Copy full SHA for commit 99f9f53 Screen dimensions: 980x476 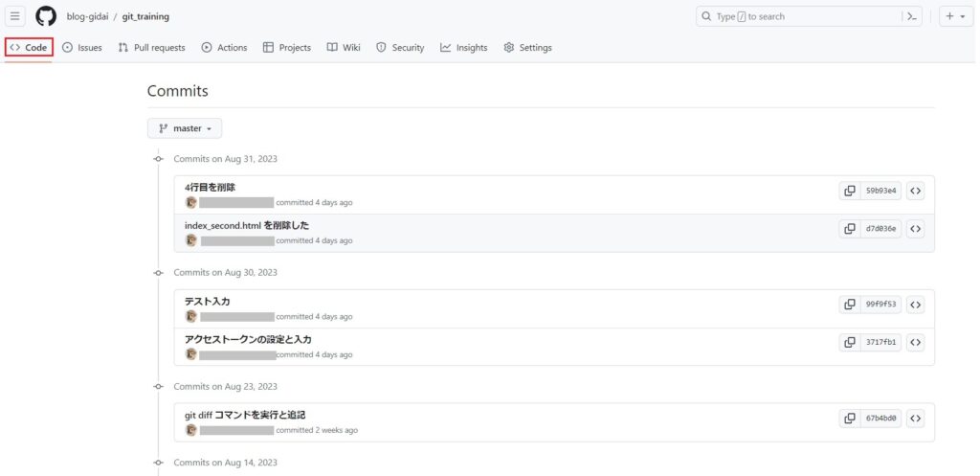pyautogui.click(x=849, y=305)
